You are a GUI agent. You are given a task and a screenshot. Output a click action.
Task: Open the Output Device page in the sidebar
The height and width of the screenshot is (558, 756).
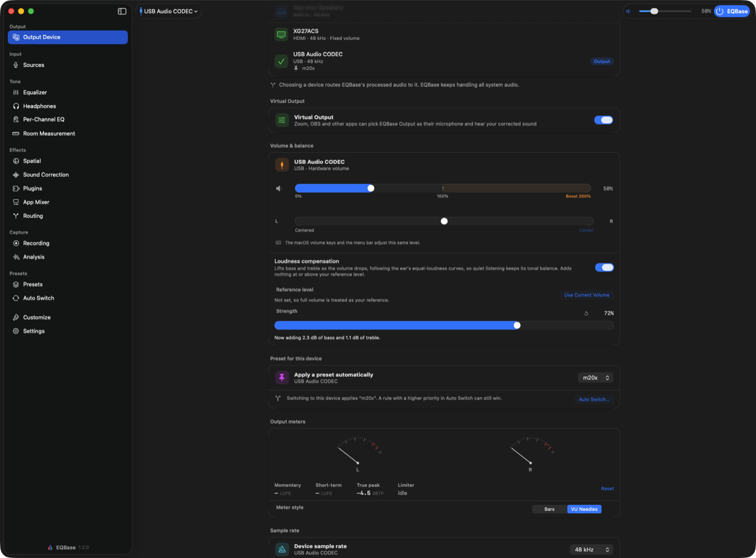pyautogui.click(x=68, y=37)
